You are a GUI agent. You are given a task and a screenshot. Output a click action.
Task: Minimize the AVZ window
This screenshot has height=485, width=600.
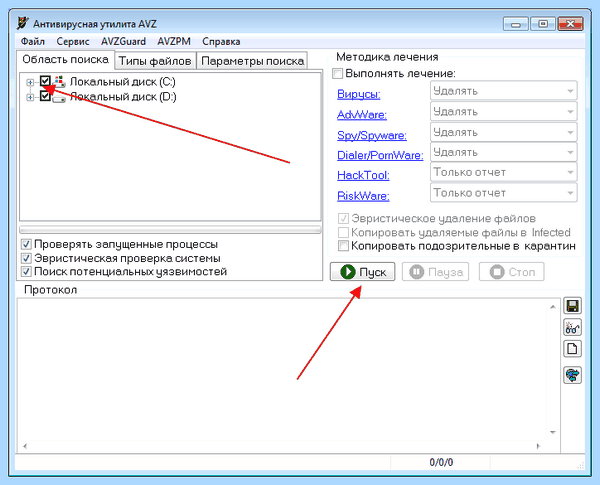click(515, 24)
